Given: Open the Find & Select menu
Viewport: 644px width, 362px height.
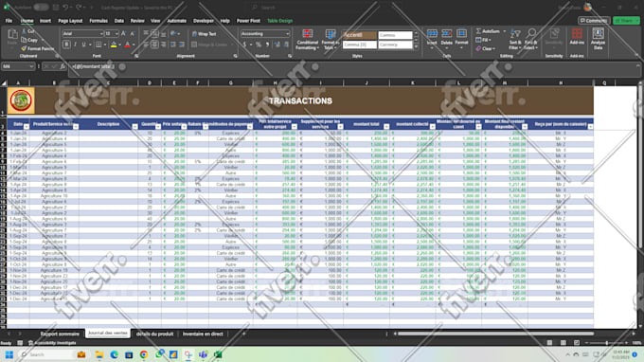Looking at the screenshot, I should tap(530, 40).
